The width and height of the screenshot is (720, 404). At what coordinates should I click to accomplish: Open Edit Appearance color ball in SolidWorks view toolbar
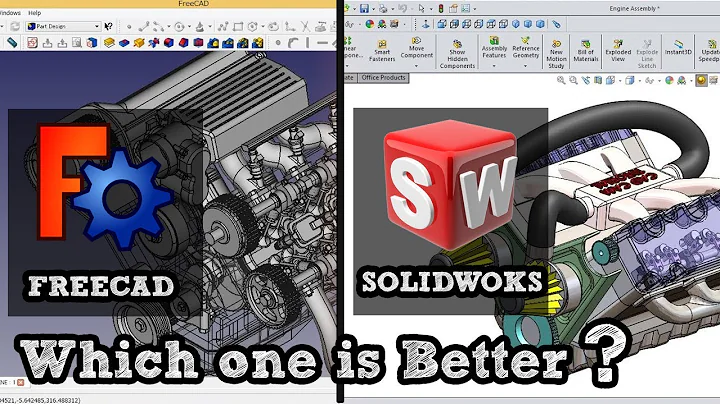[x=669, y=80]
